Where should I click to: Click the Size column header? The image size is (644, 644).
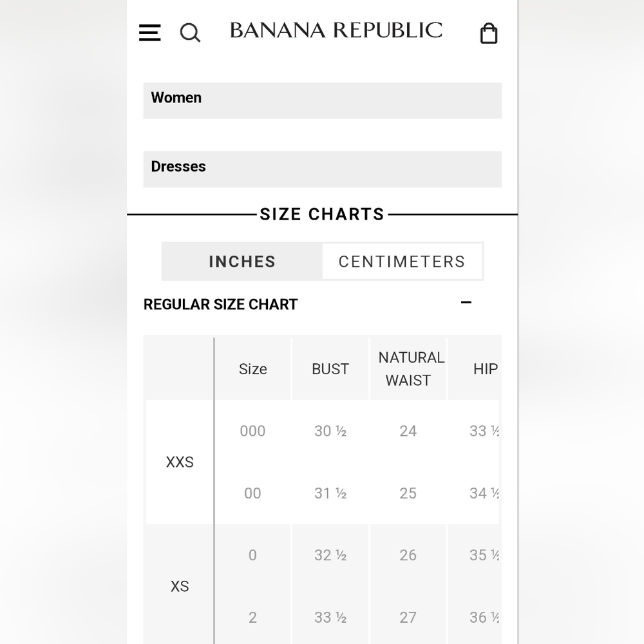click(253, 369)
